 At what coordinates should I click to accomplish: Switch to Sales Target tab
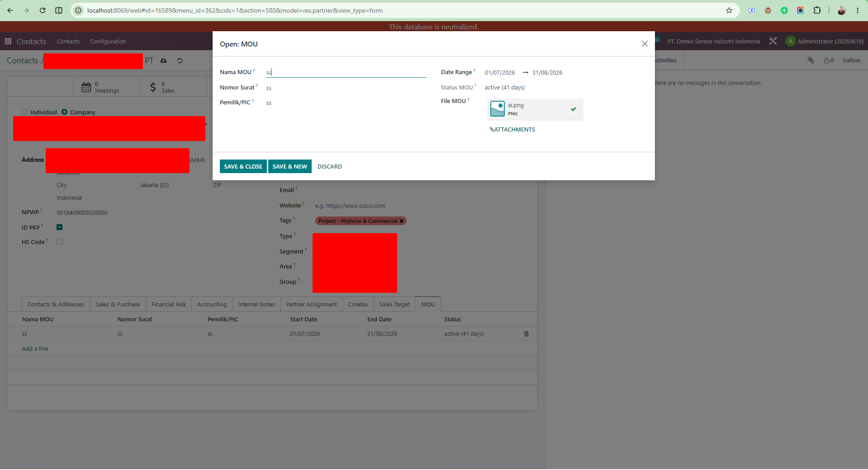coord(394,305)
